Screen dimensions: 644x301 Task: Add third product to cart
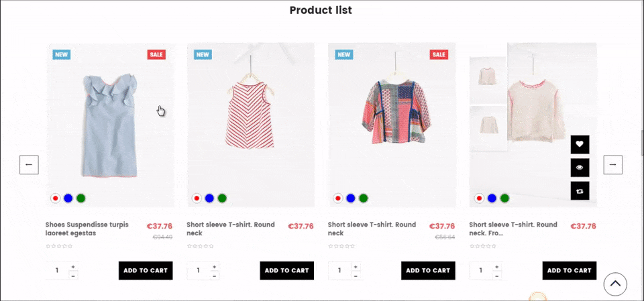pyautogui.click(x=428, y=271)
